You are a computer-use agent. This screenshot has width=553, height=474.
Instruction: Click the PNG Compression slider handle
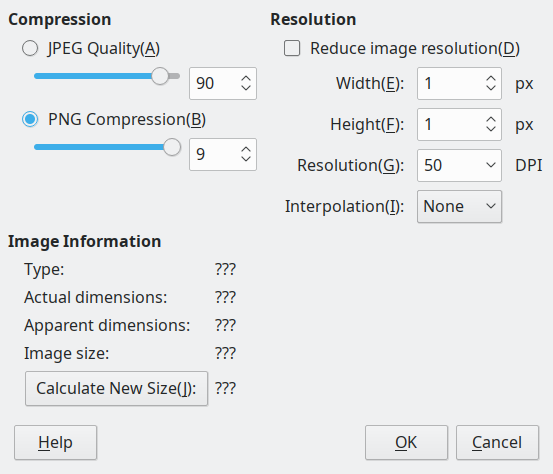coord(172,147)
